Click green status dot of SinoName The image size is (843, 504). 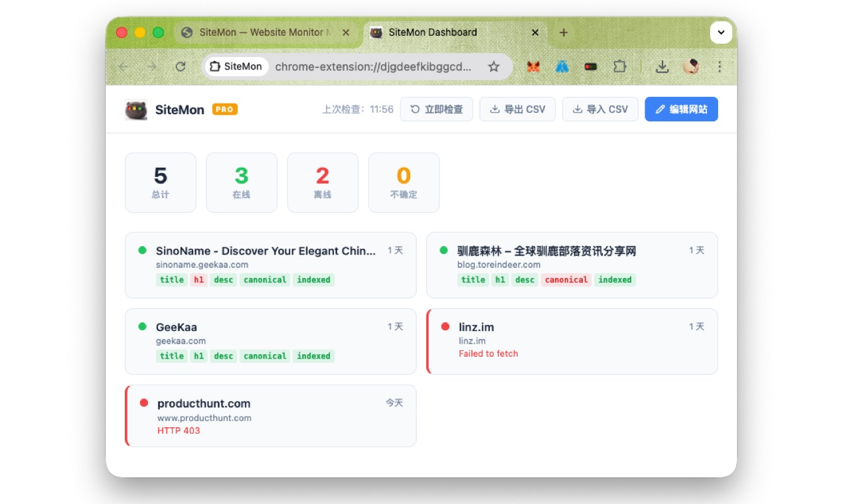pos(142,250)
